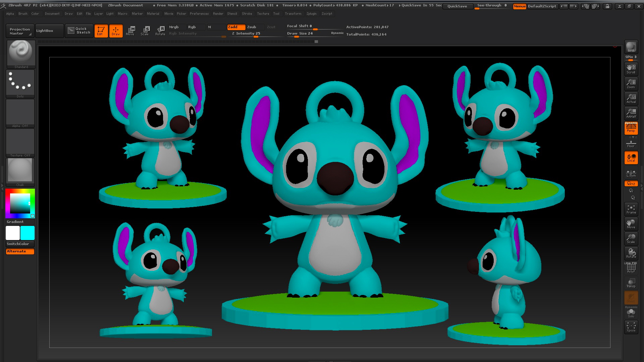The height and width of the screenshot is (362, 644).
Task: Click the right-shelf Rotate view icon
Action: click(x=631, y=254)
